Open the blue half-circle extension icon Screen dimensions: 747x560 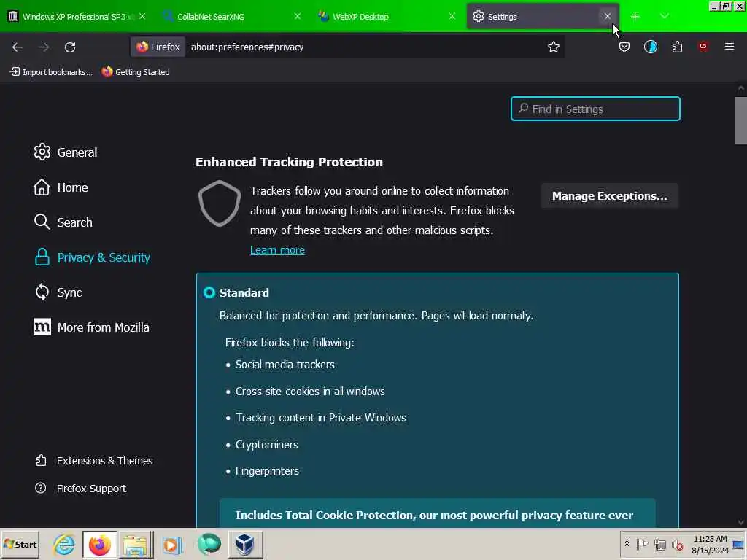650,47
